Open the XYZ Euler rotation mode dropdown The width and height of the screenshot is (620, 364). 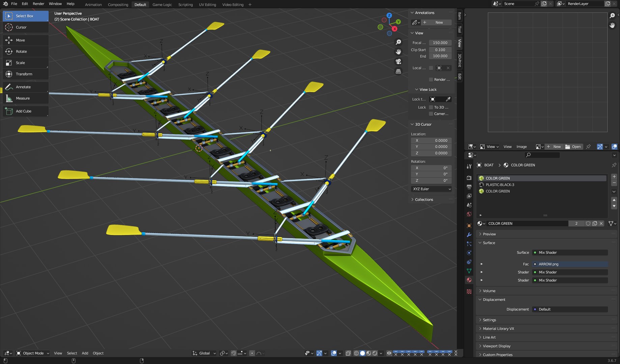[x=431, y=189]
